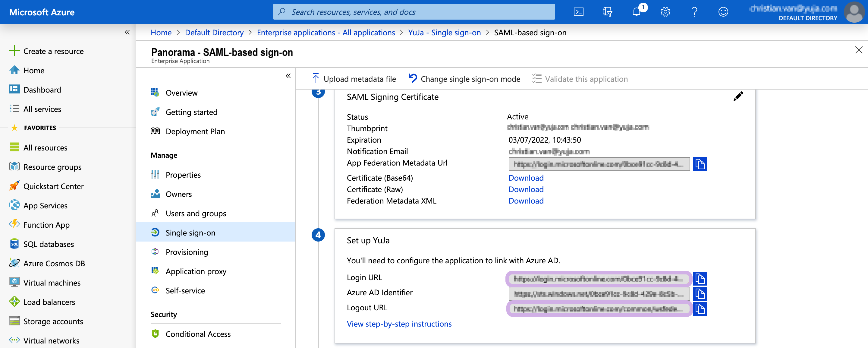Open the notifications bell icon
The image size is (868, 348).
pos(636,12)
